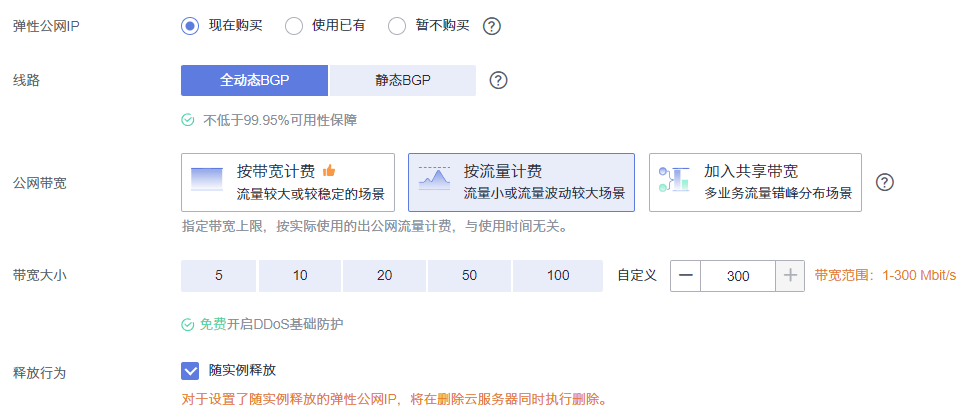Select the 现在购买 radio button
Screen dimensions: 965x415
coord(190,26)
